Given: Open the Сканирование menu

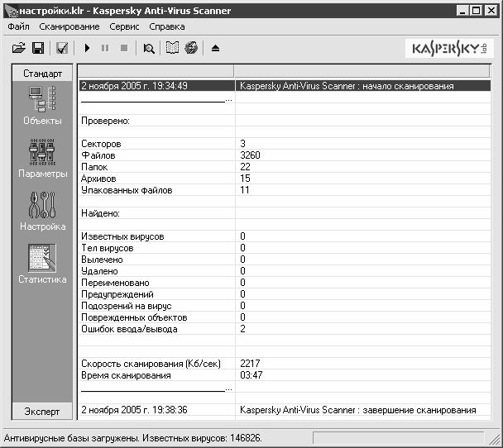Looking at the screenshot, I should (69, 26).
